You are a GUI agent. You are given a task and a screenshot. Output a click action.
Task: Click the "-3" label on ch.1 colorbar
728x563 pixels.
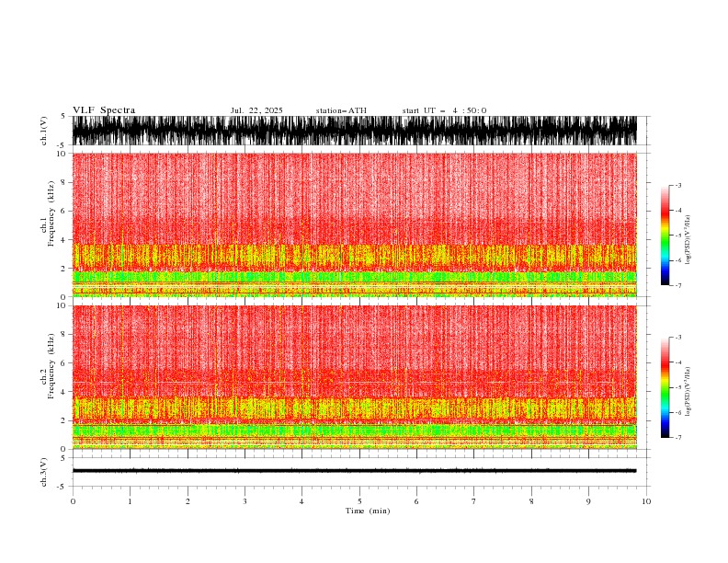pyautogui.click(x=678, y=185)
